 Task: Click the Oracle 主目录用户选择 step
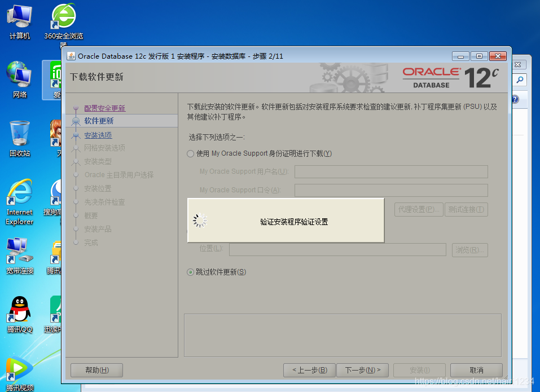tap(119, 175)
